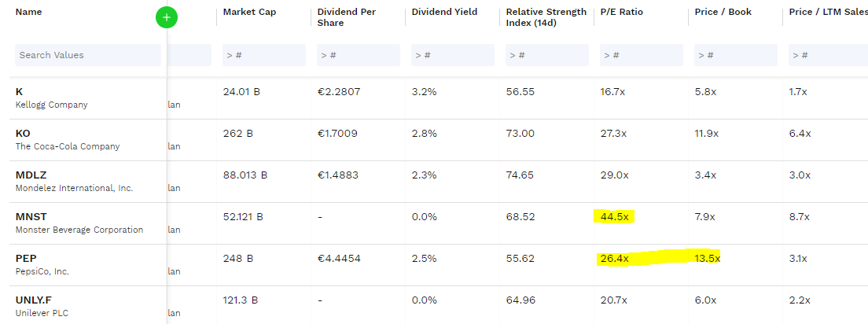
Task: Open the Unilever PLC row
Action: coord(42,313)
